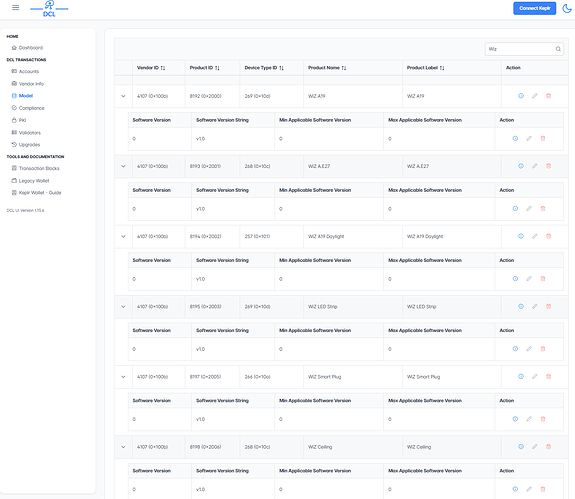Screen dimensions: 575x499
Task: Edit the WiZ A19 Daylight model
Action: coord(535,236)
